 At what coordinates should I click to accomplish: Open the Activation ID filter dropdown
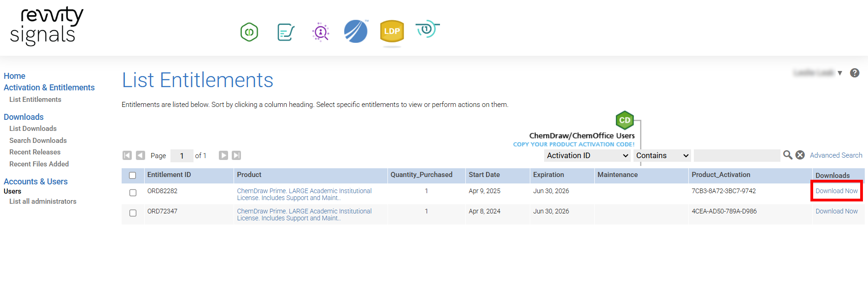(x=587, y=156)
